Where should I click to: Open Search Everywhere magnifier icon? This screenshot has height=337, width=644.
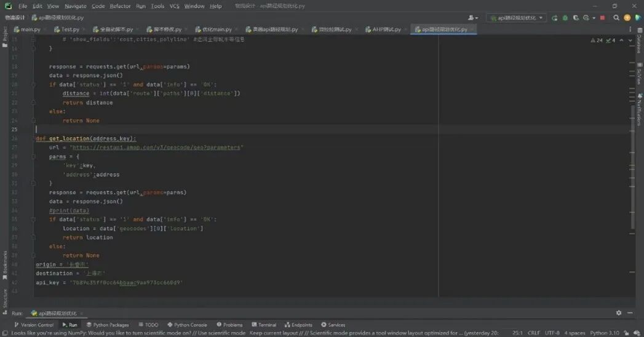616,18
